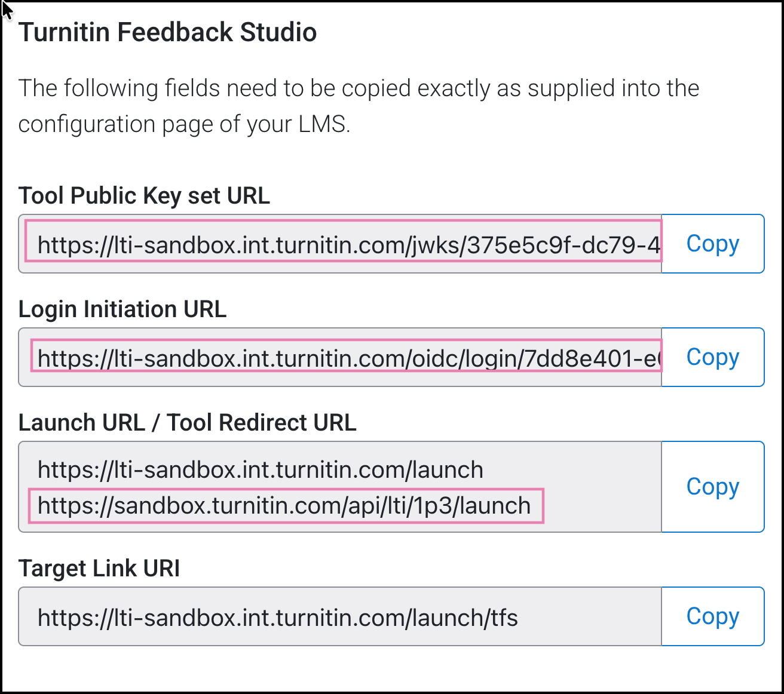Click the instruction paragraph about copying fields
The height and width of the screenshot is (694, 784).
tap(359, 88)
